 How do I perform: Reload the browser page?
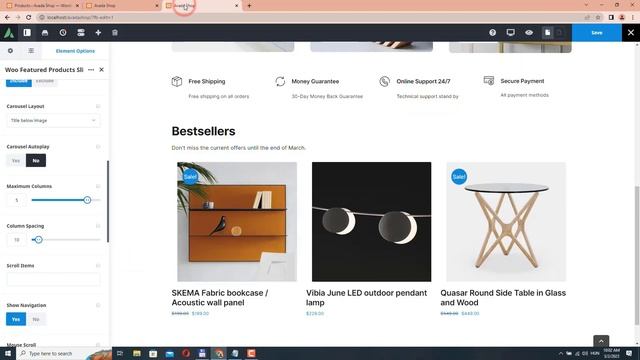tap(29, 18)
